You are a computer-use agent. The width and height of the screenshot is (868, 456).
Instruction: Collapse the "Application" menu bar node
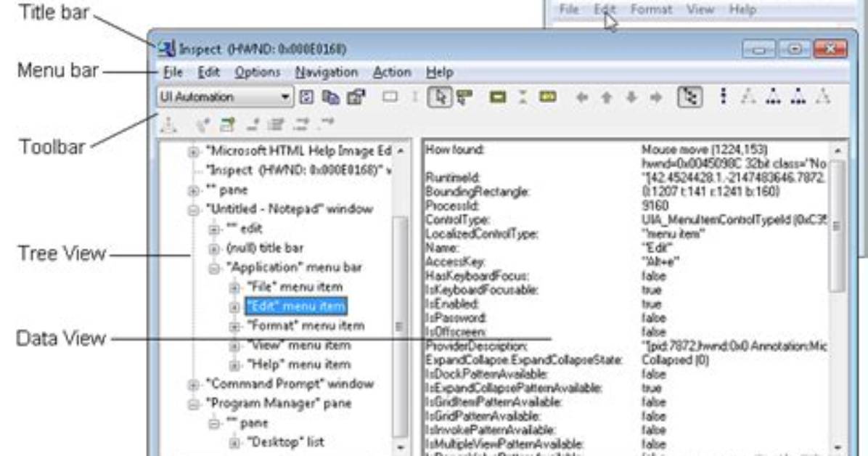click(214, 268)
